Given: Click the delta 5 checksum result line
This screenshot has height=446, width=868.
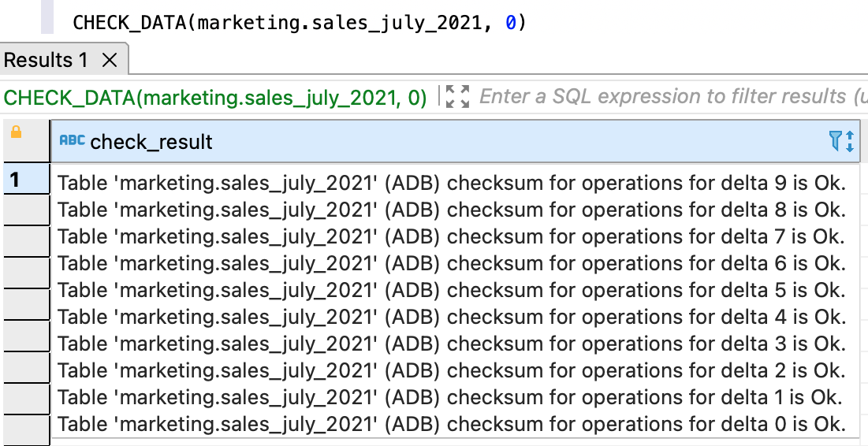Looking at the screenshot, I should pos(451,290).
